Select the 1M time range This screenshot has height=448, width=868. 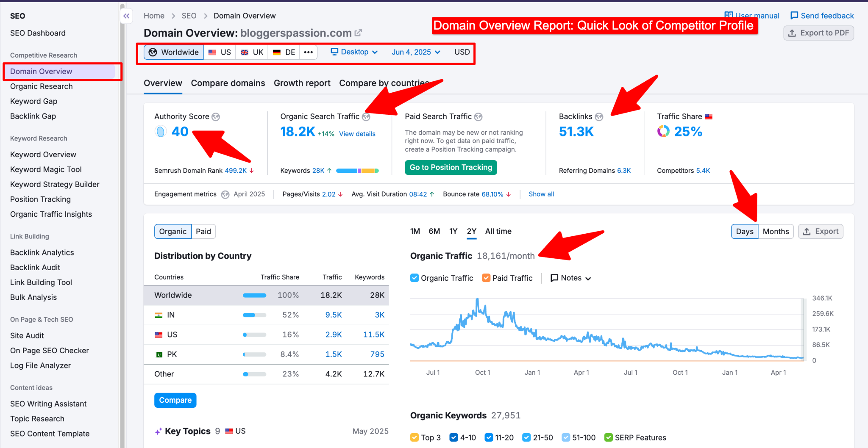click(415, 231)
